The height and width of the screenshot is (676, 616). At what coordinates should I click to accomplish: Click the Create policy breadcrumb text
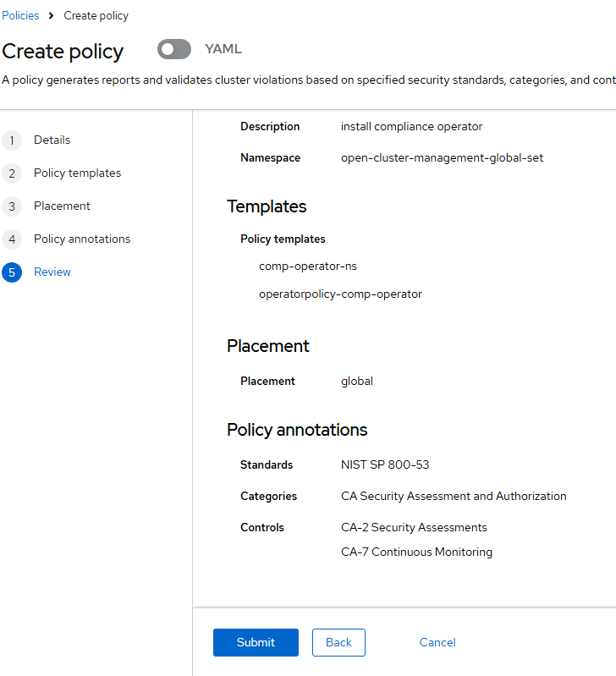coord(96,16)
